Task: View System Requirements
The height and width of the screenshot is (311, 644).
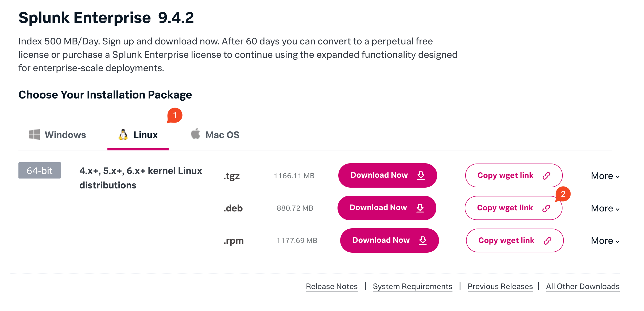Action: [412, 286]
